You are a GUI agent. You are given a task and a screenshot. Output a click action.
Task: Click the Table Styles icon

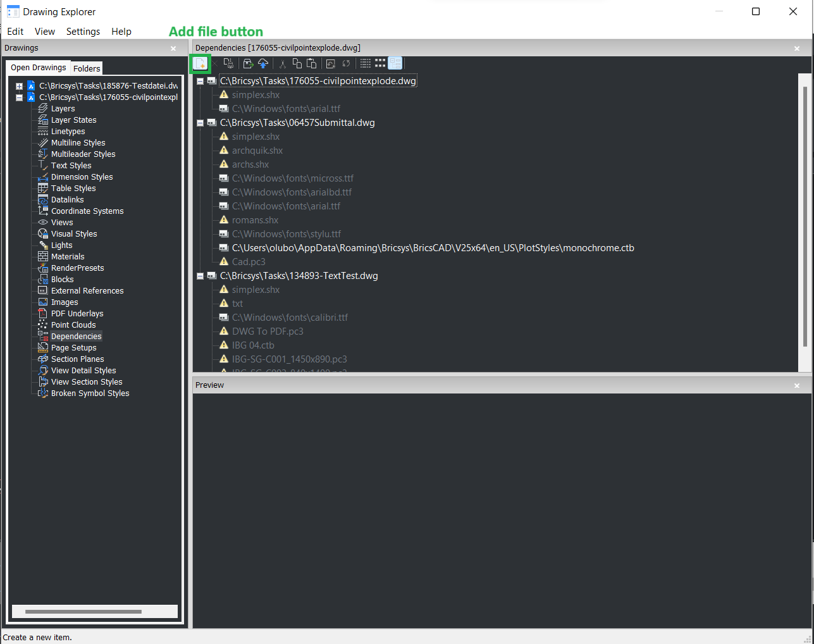click(x=43, y=189)
